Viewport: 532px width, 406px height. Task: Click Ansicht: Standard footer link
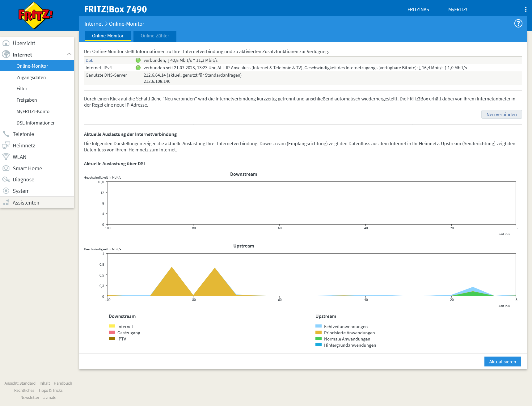click(x=20, y=383)
